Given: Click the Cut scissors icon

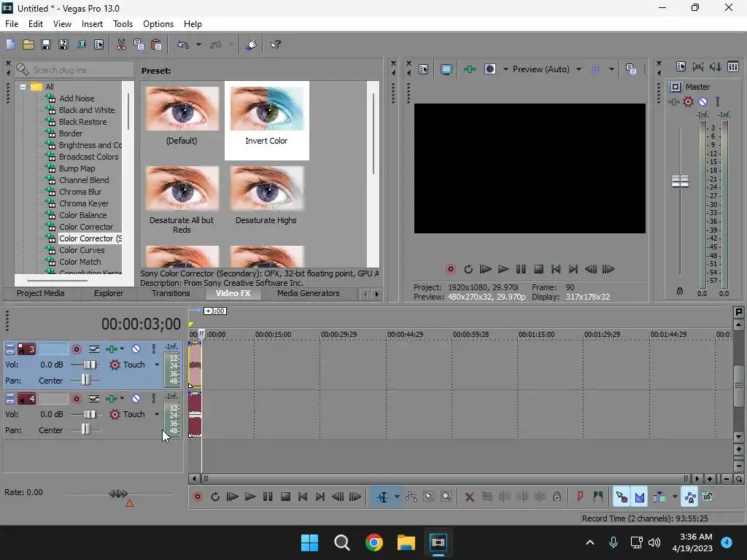Looking at the screenshot, I should coord(121,44).
